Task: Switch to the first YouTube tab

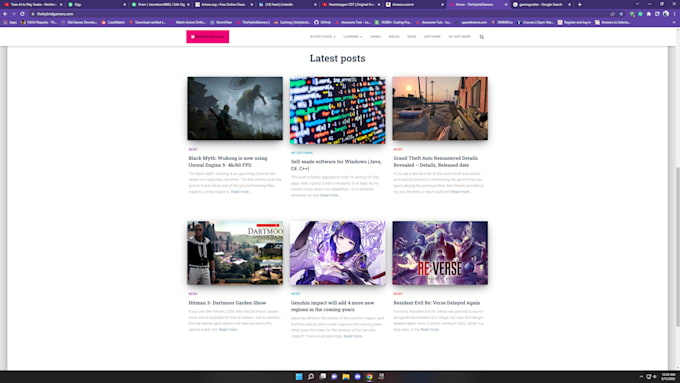Action: (33, 4)
